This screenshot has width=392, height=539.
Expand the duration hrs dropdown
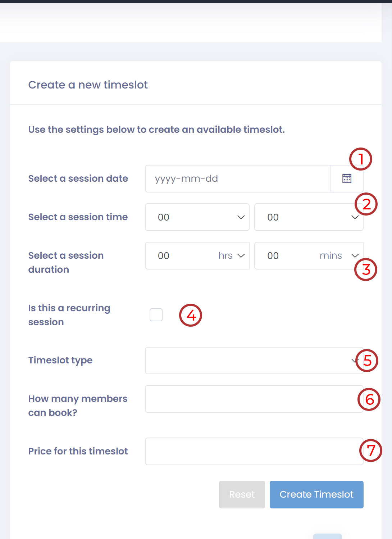[x=197, y=255]
